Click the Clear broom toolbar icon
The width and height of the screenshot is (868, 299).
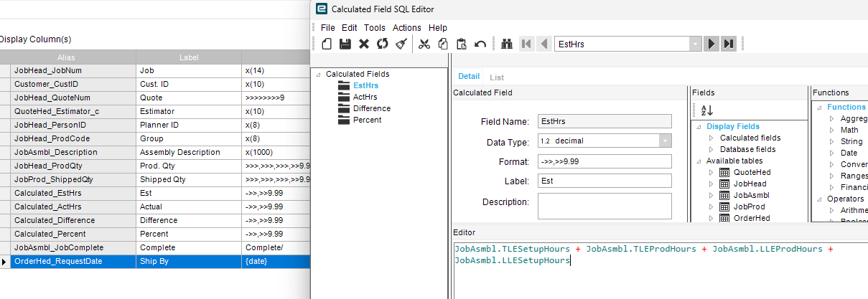401,44
